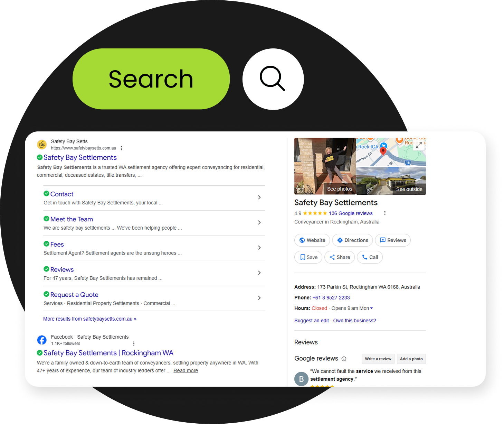Image resolution: width=504 pixels, height=424 pixels.
Task: Open the three-dot menu beside safetybaysetts.com.au URL
Action: pyautogui.click(x=121, y=148)
